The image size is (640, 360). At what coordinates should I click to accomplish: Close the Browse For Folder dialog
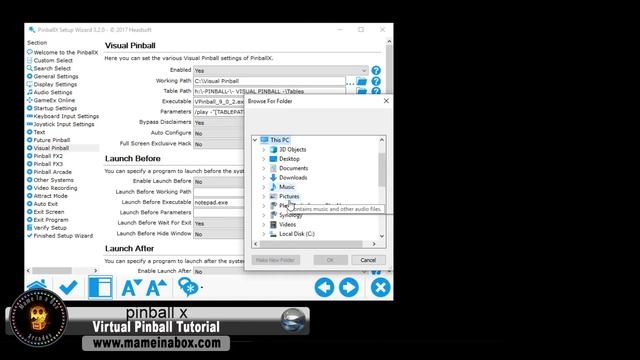(386, 101)
